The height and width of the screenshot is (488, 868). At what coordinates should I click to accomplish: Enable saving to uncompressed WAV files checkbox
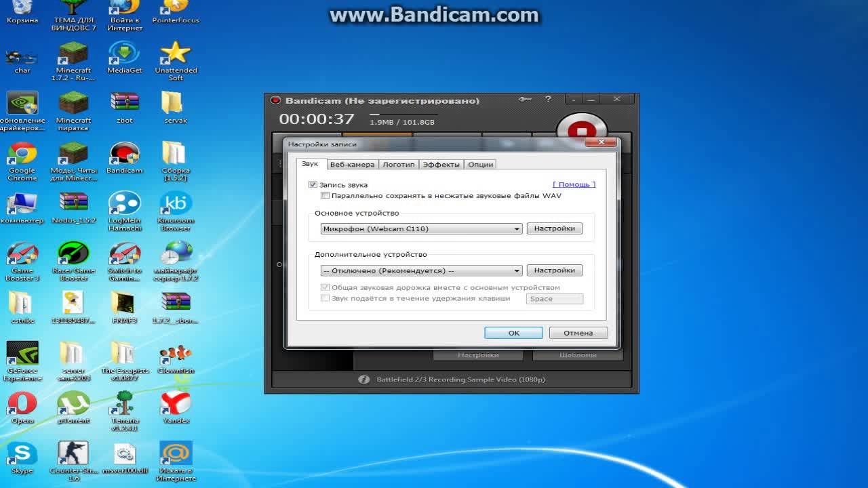325,196
